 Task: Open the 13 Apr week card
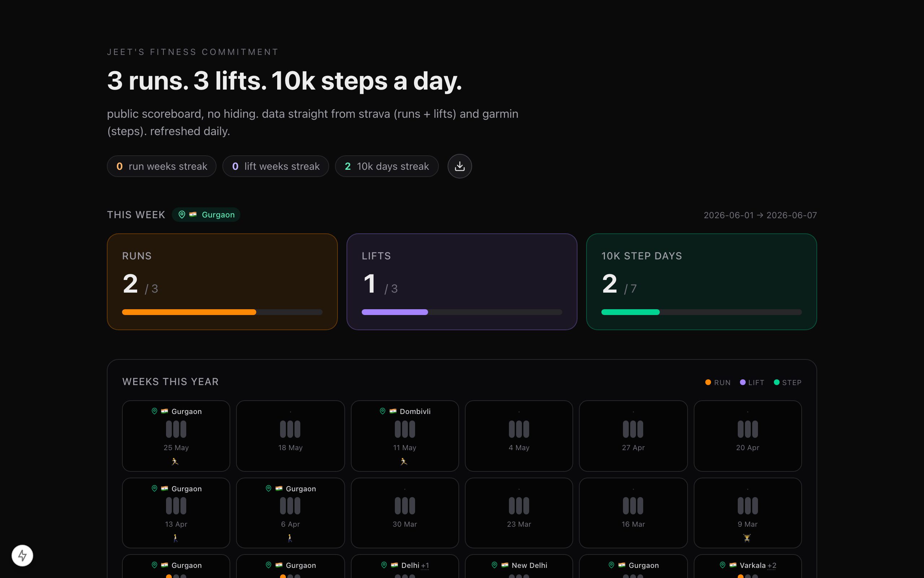[x=176, y=513]
